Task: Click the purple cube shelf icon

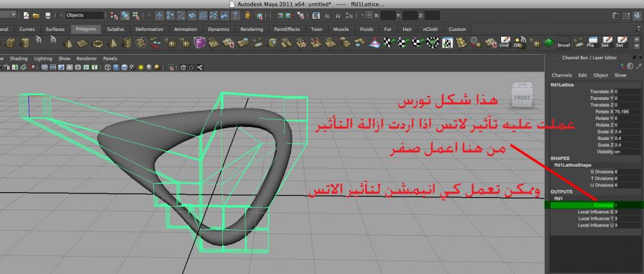Action: click(200, 43)
